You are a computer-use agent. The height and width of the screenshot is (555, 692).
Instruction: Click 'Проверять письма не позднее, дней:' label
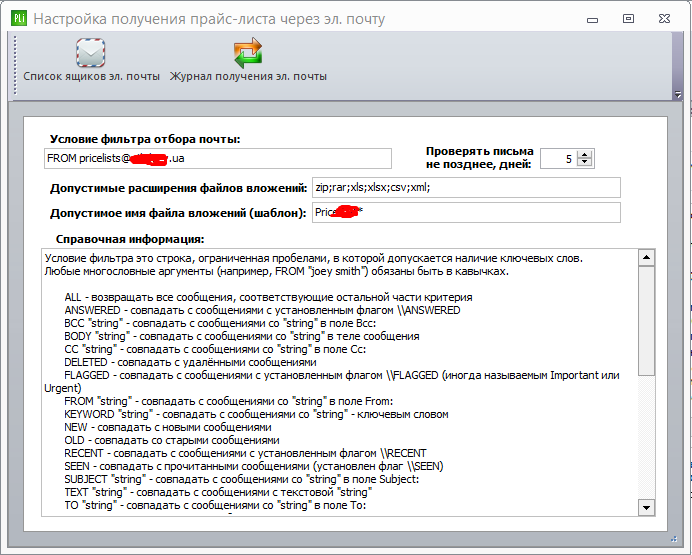coord(479,158)
